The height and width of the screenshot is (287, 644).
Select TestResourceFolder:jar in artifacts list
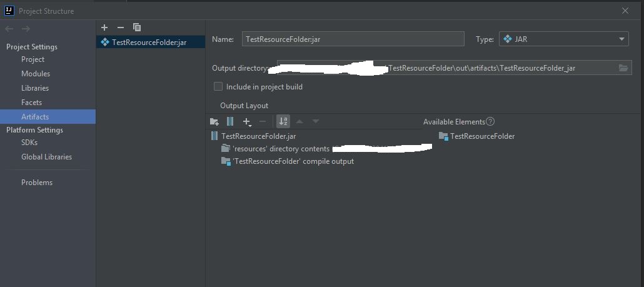pyautogui.click(x=150, y=43)
